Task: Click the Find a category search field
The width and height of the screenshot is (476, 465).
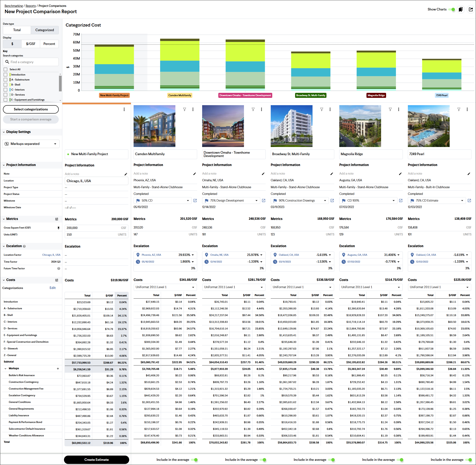Action: [x=31, y=62]
